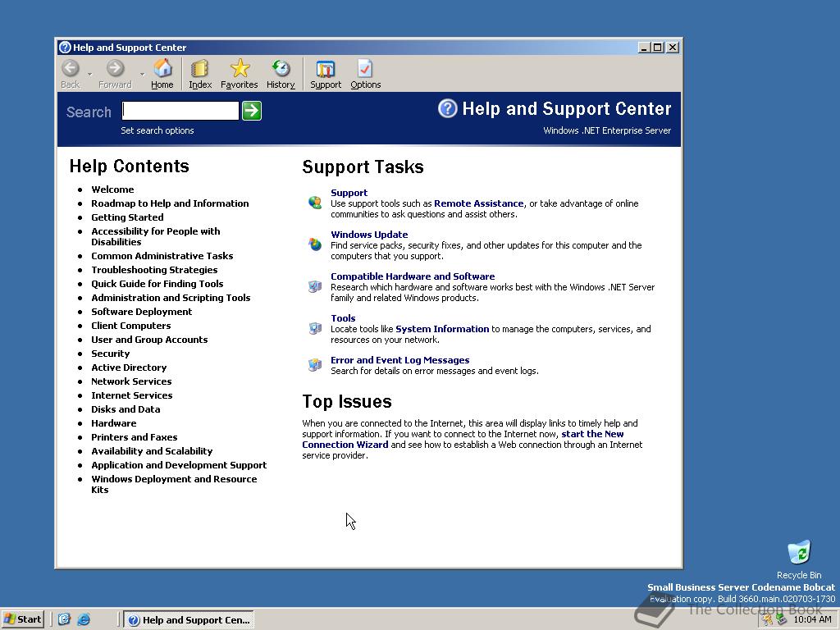Click the Forward navigation button
The width and height of the screenshot is (840, 630).
tap(115, 73)
